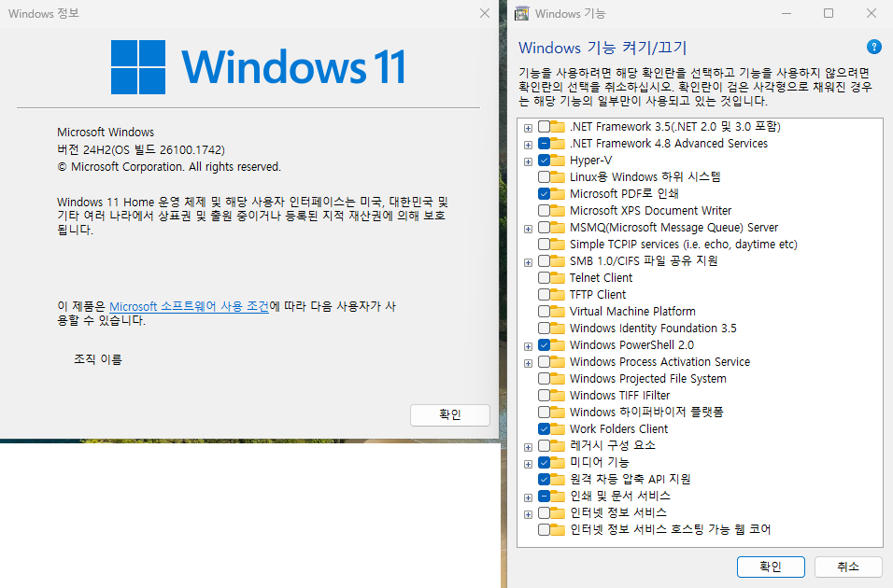Expand 인쇄 및 문서 서비스 node
This screenshot has height=588, width=893.
[x=528, y=497]
